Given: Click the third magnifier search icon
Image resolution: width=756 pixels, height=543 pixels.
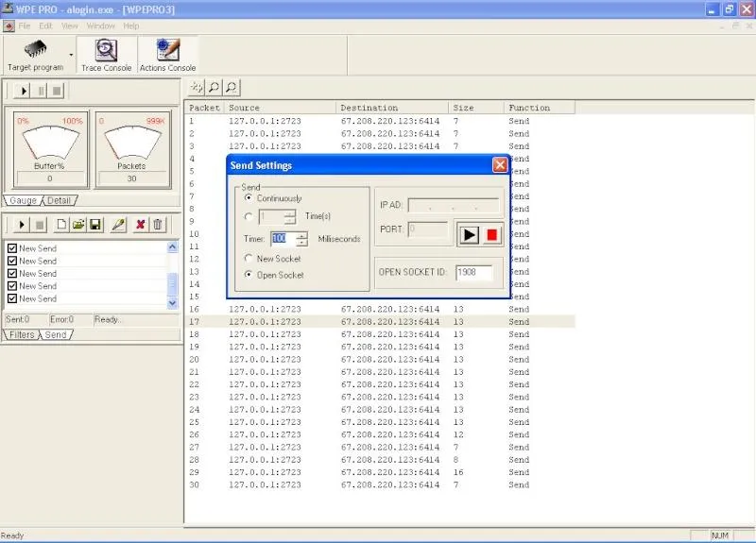Looking at the screenshot, I should point(232,87).
